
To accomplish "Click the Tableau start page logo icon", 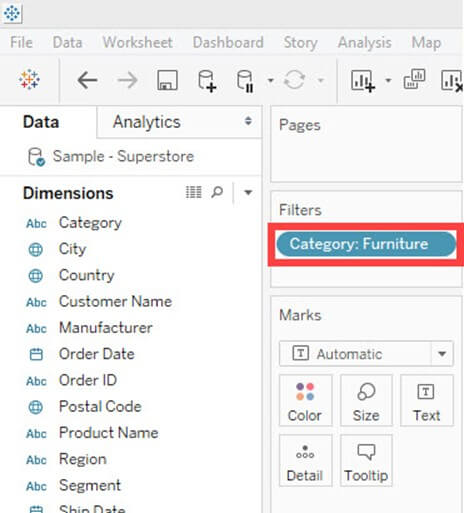I will click(29, 80).
